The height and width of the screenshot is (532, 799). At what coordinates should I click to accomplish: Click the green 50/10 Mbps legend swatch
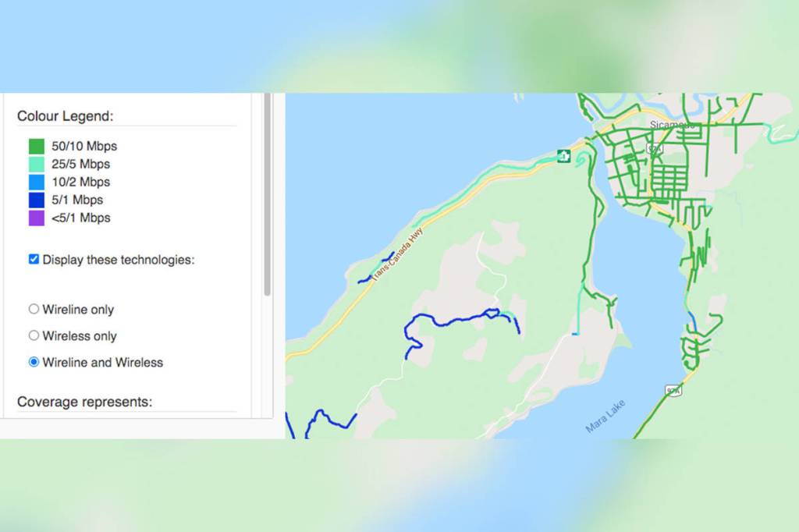(37, 146)
